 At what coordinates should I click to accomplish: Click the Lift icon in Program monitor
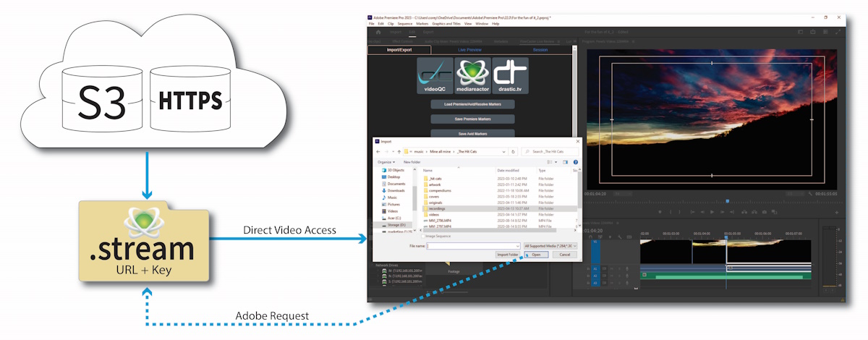[x=744, y=212]
